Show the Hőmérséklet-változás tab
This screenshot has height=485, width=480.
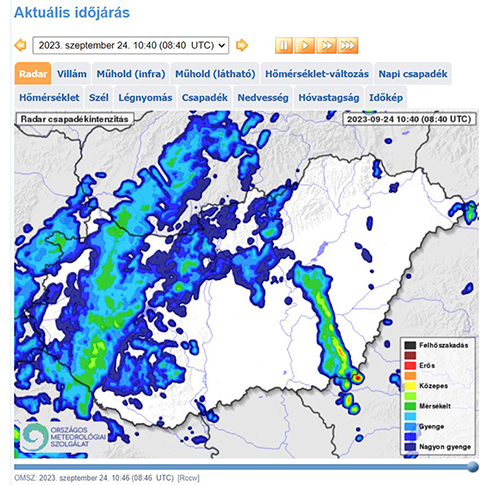pos(317,74)
